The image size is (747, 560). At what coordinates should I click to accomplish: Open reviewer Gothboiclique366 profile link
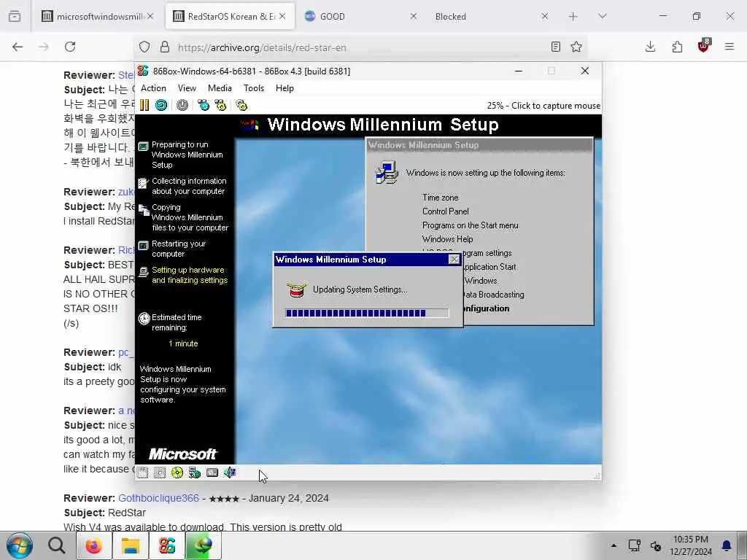click(158, 498)
